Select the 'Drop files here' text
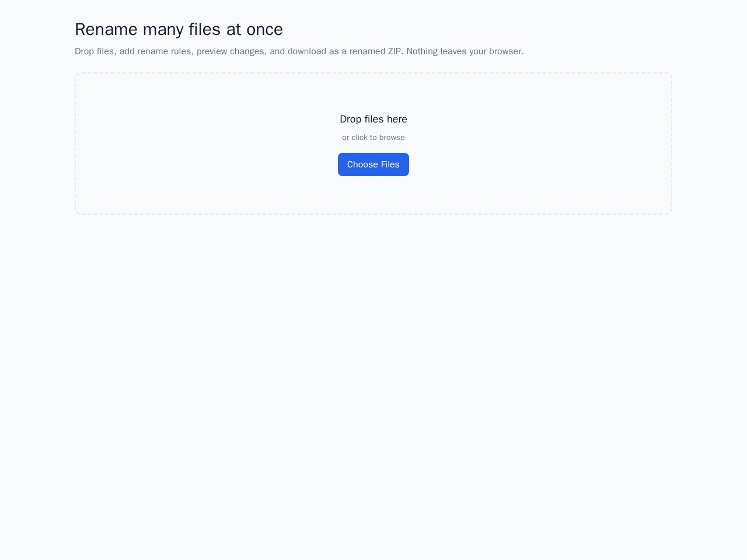 373,119
